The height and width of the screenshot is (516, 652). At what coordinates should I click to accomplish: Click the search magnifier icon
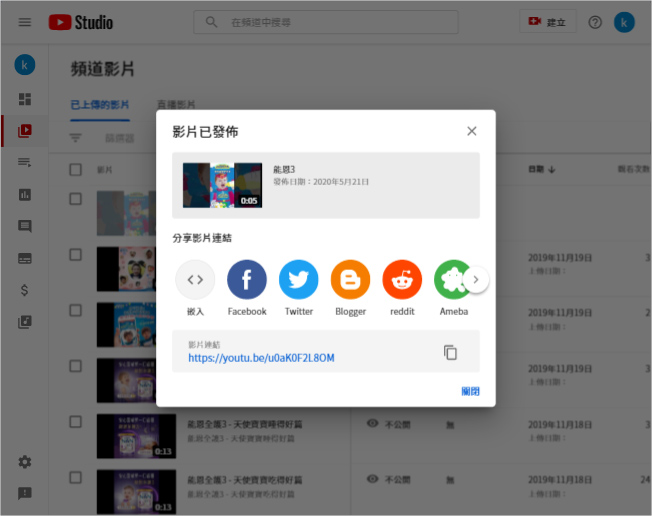(x=211, y=22)
